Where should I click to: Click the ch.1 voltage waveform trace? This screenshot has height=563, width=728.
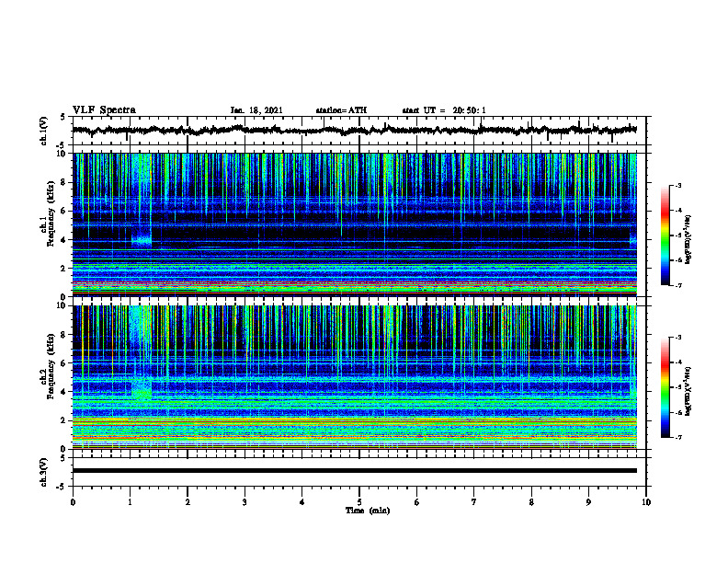[x=354, y=130]
